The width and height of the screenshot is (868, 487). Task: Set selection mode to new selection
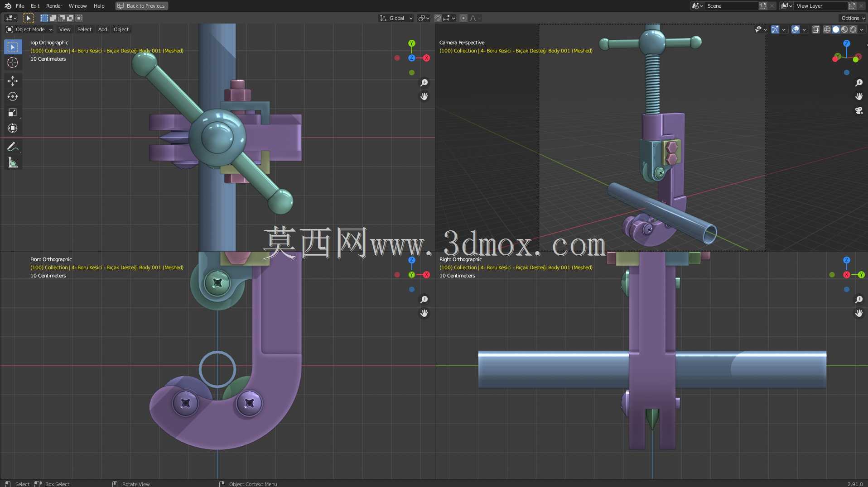tap(44, 18)
